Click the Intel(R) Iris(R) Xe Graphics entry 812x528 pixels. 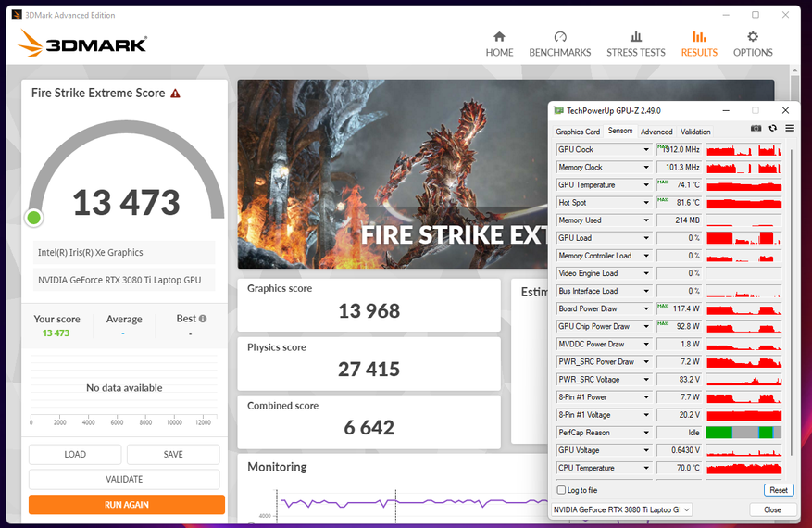pos(124,252)
